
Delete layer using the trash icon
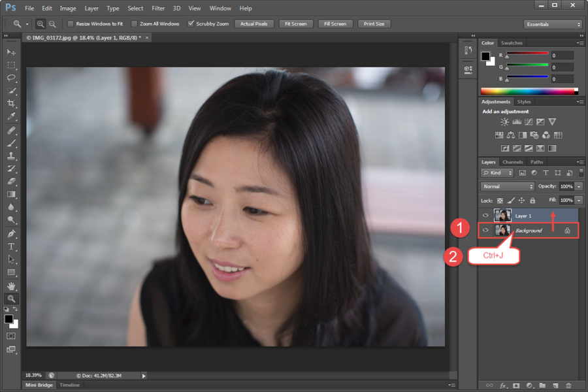tap(568, 385)
